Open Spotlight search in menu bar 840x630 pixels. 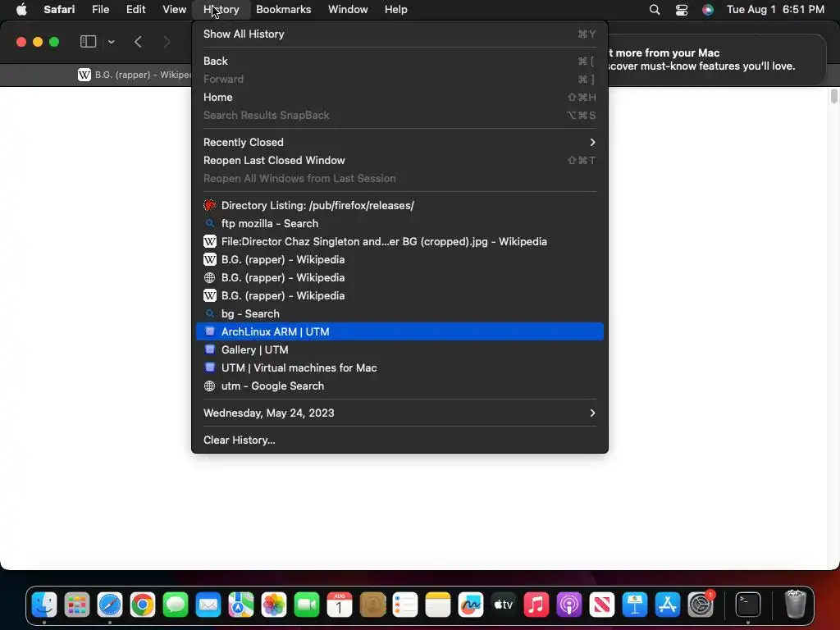point(654,10)
